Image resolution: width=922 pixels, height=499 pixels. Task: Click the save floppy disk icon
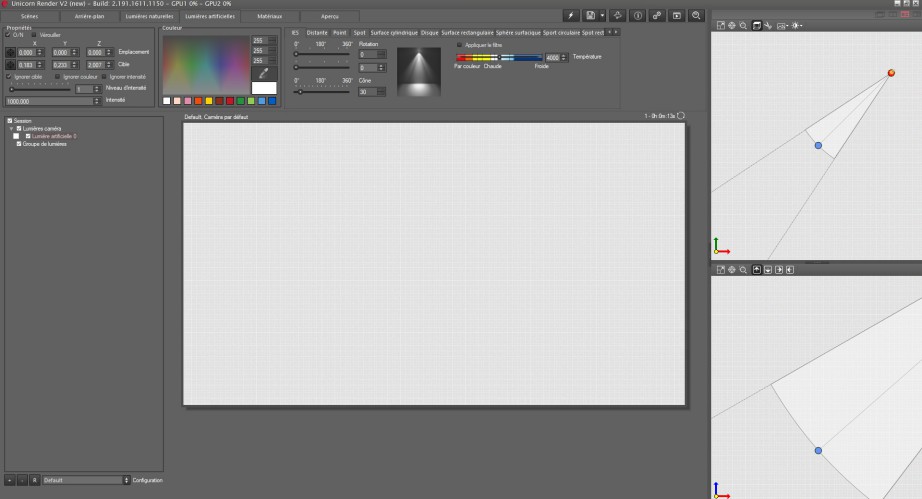(x=591, y=16)
